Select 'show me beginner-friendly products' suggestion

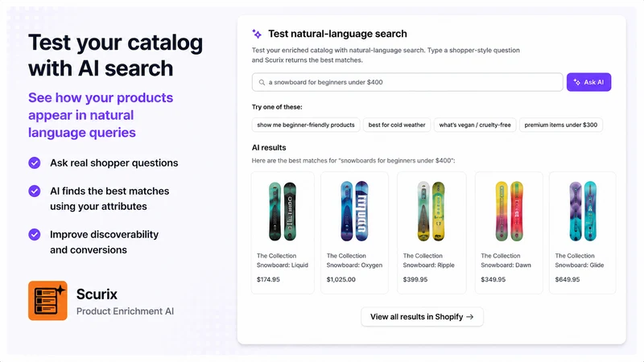306,125
